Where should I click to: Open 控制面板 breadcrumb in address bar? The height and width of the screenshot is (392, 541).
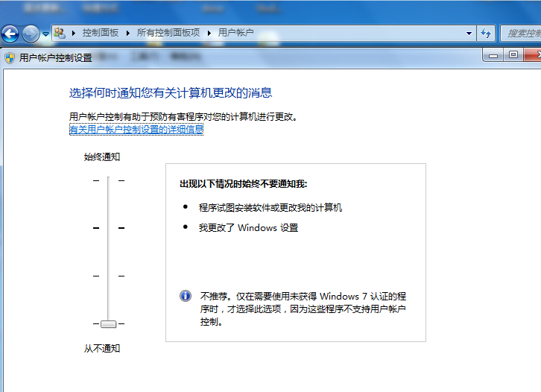101,33
